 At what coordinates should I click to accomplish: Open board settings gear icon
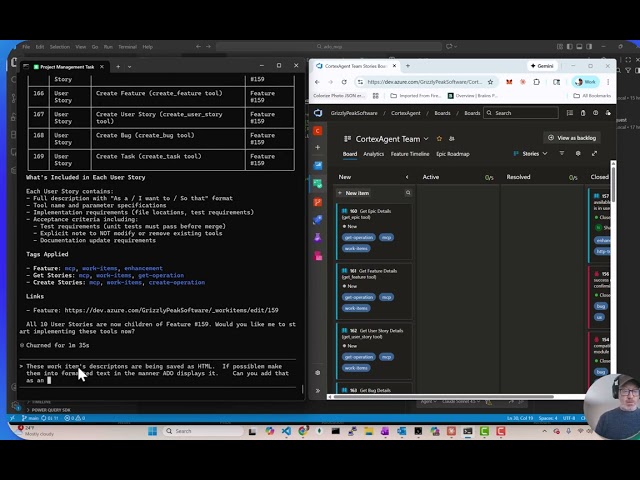[x=578, y=153]
